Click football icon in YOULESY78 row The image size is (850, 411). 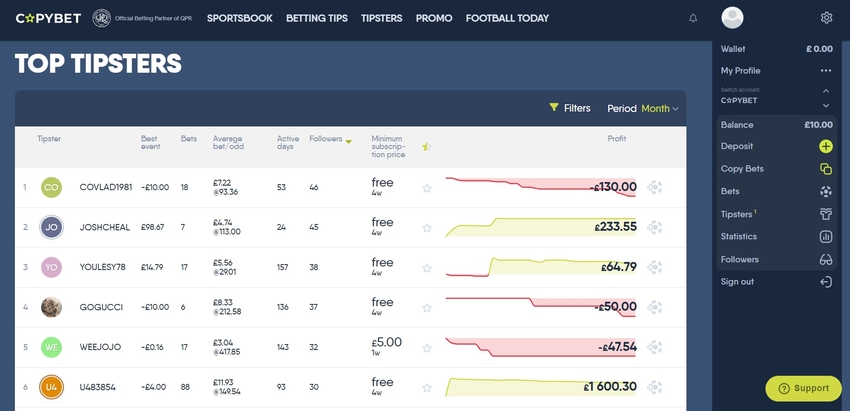[x=654, y=267]
